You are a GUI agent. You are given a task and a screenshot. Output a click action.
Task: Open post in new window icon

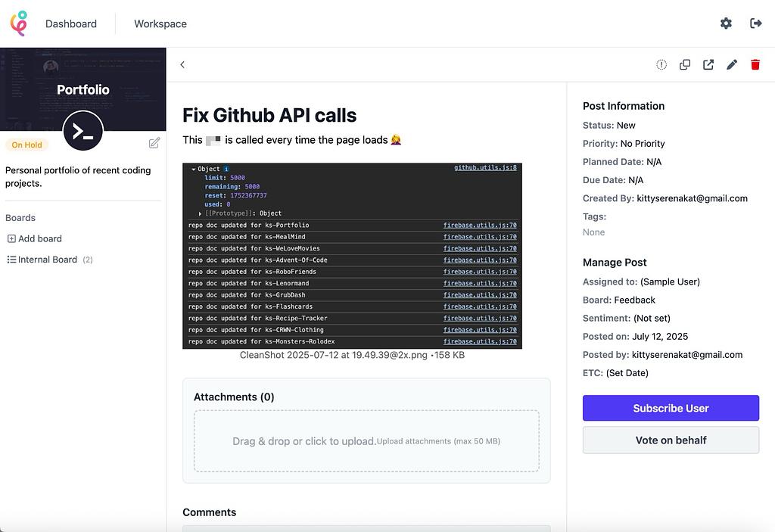[x=708, y=65]
